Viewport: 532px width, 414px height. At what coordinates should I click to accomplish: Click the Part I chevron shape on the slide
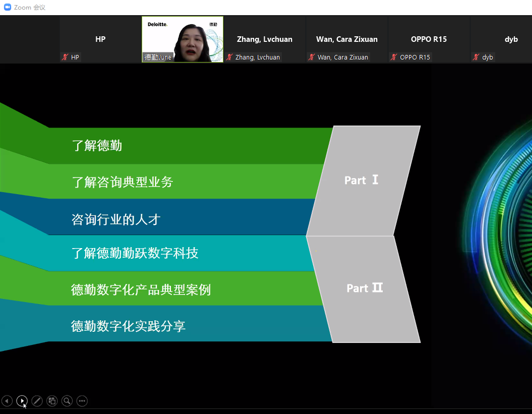tap(362, 181)
